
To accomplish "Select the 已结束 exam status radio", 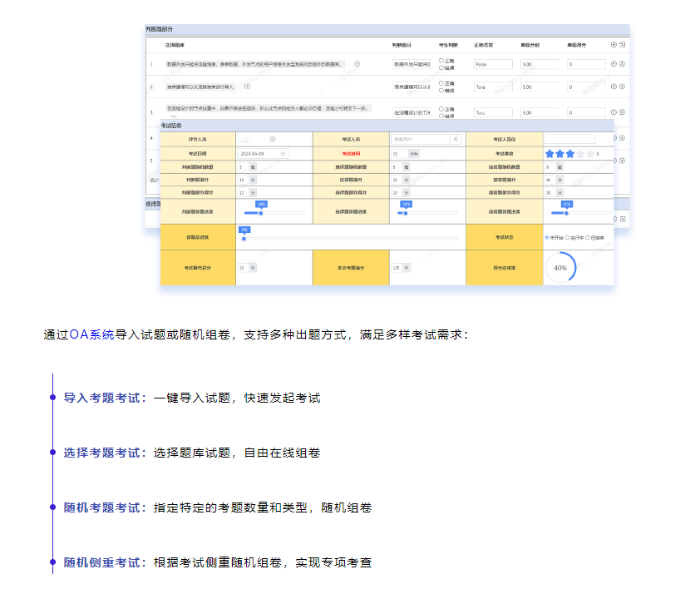I will click(x=588, y=237).
